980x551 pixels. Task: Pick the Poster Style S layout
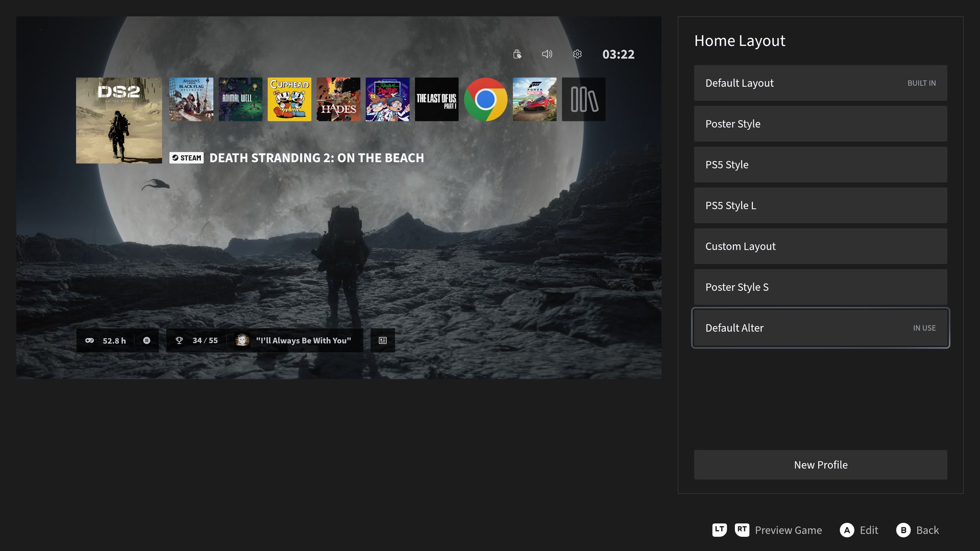[820, 287]
